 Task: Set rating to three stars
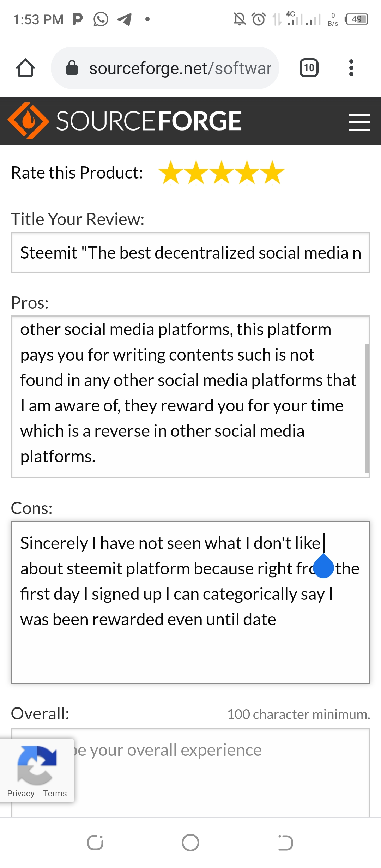(222, 173)
